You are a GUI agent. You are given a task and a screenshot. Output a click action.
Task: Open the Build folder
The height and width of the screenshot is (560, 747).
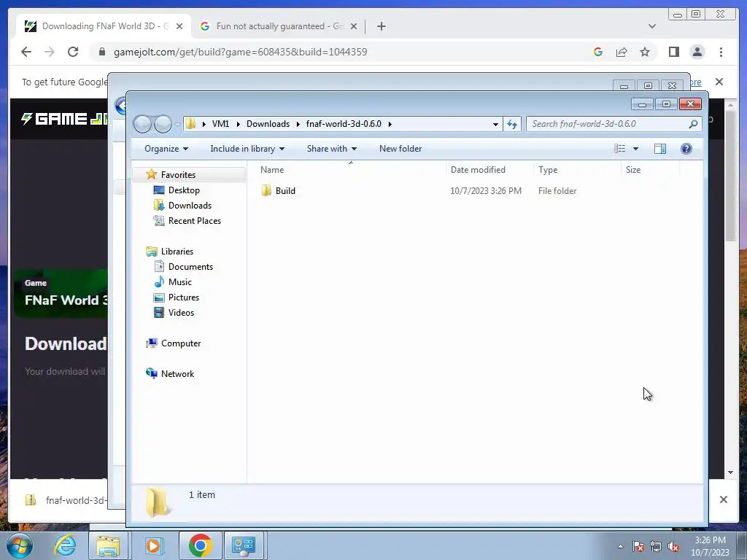(x=285, y=191)
